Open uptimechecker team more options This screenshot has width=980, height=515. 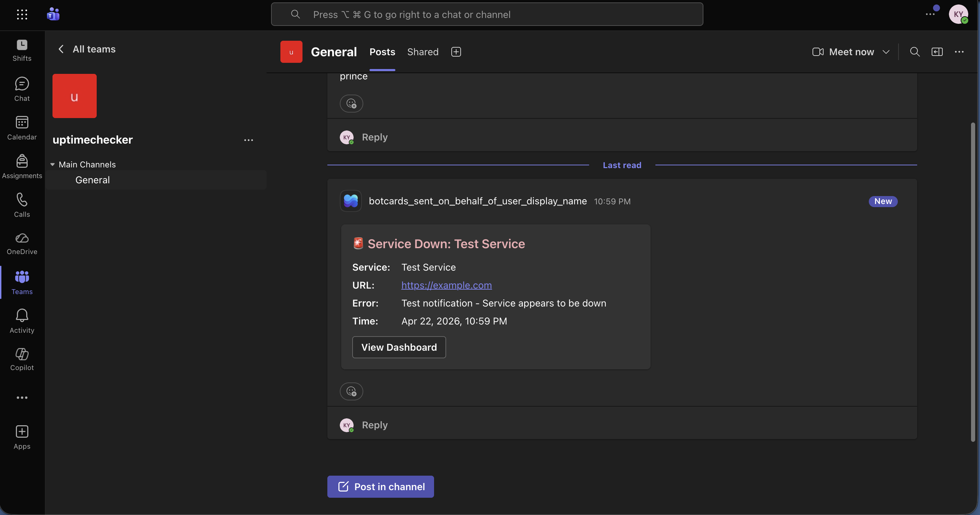248,140
